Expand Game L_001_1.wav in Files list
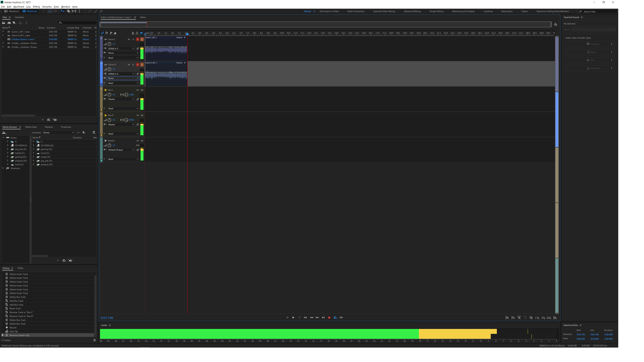This screenshot has height=362, width=644. 3,32
